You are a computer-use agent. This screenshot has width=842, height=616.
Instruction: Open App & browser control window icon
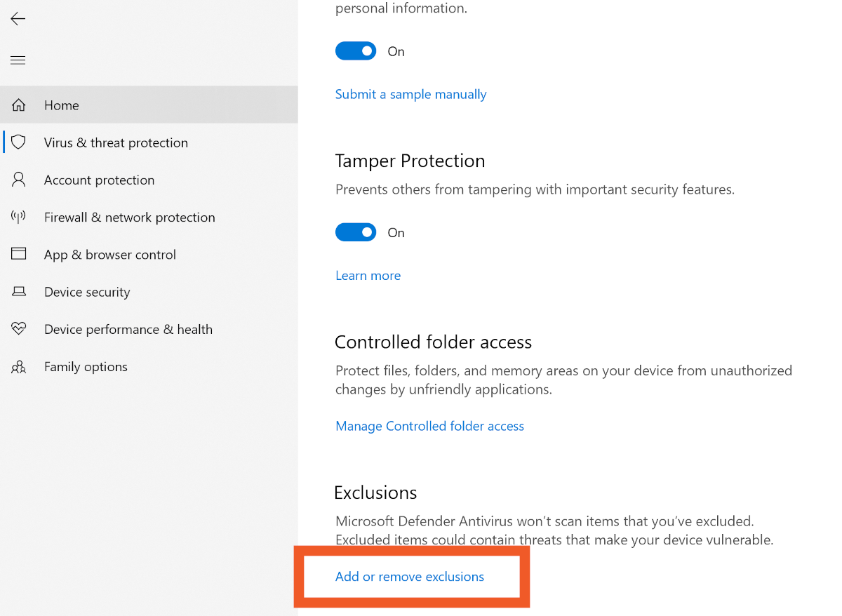[x=19, y=254]
